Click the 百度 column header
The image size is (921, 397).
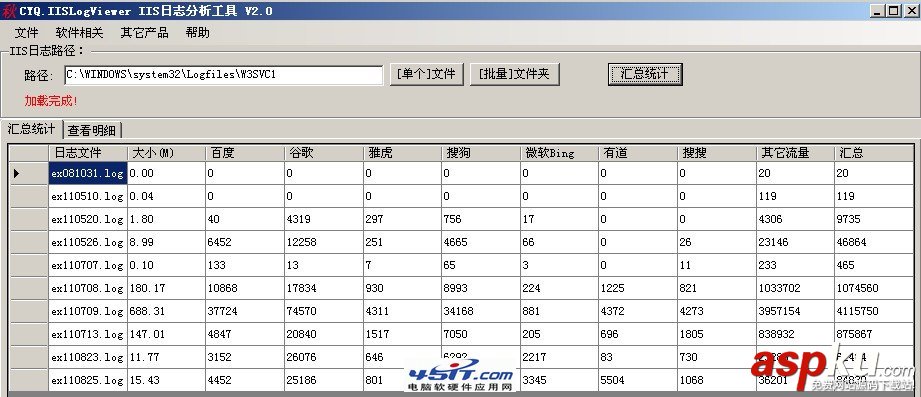click(x=245, y=153)
